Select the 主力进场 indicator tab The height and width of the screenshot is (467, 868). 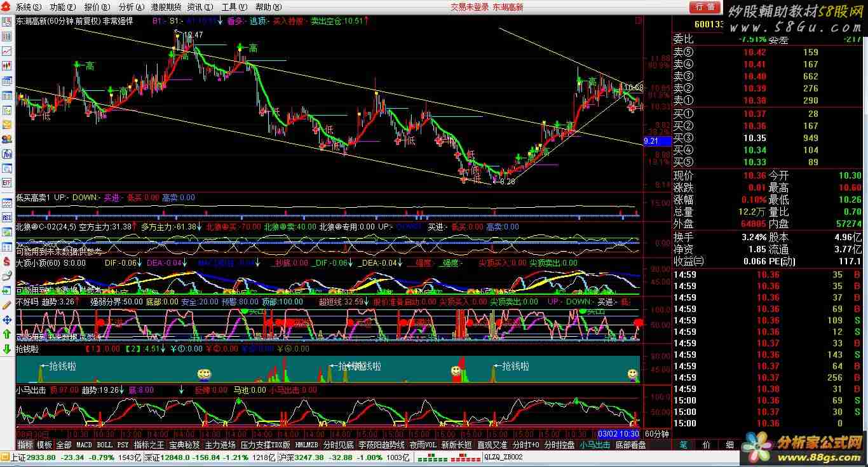220,445
